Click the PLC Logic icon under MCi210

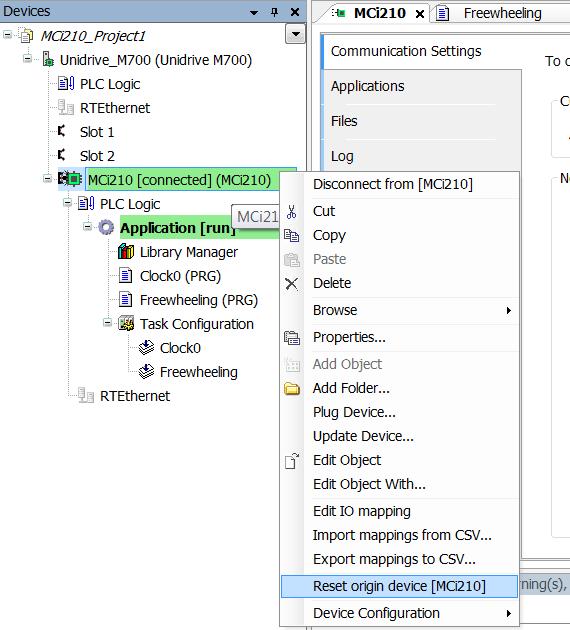coord(86,203)
